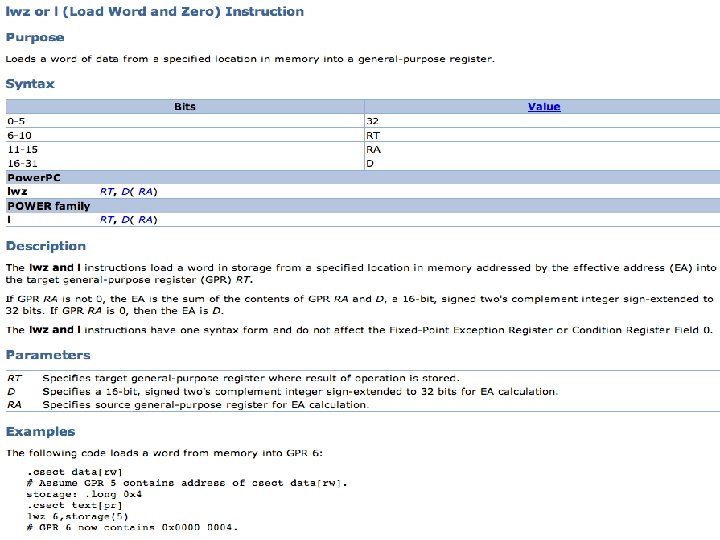Select the page title 'lwz or l (Load Word and Zero) Instruction'

tap(154, 11)
